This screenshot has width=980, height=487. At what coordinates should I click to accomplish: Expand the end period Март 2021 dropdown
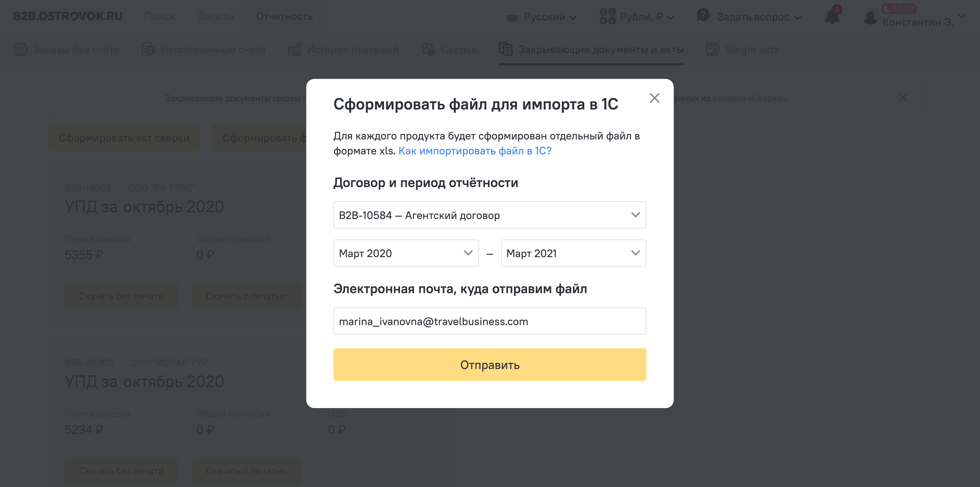pyautogui.click(x=573, y=253)
